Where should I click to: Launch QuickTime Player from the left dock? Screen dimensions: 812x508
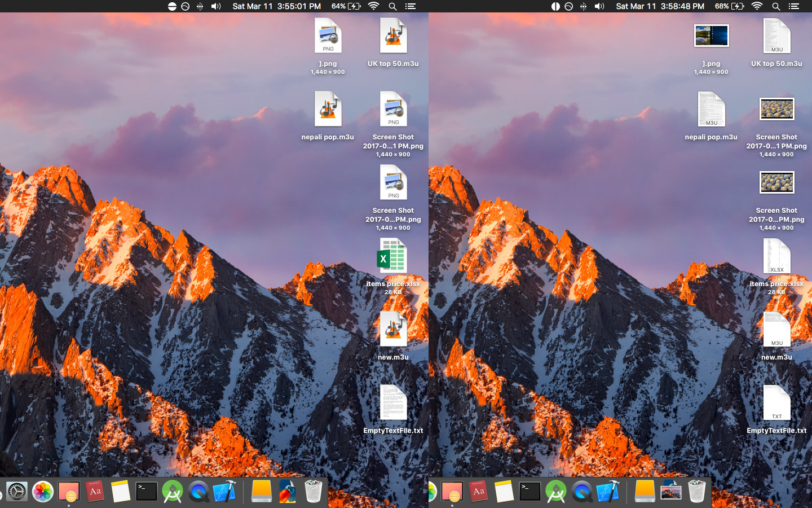[198, 492]
